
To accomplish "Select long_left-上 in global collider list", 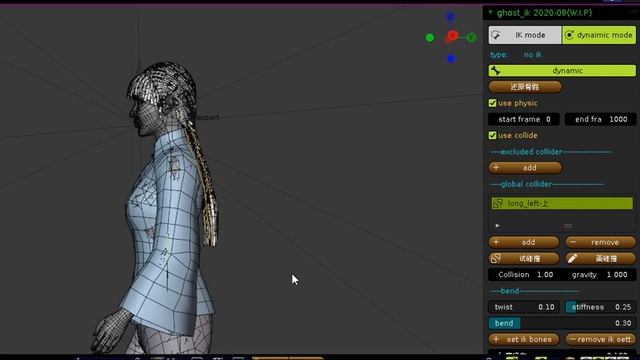I will tap(562, 203).
